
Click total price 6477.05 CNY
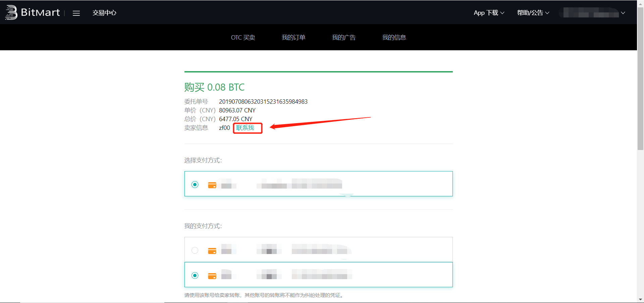[x=235, y=119]
